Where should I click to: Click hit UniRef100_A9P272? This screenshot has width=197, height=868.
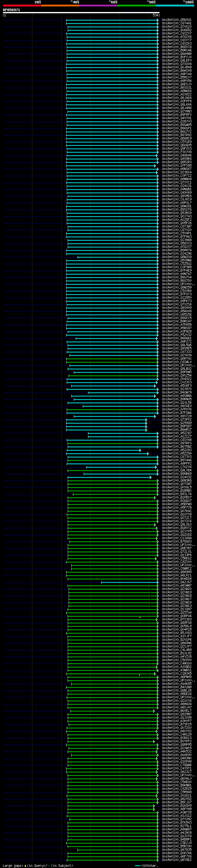tap(176, 342)
